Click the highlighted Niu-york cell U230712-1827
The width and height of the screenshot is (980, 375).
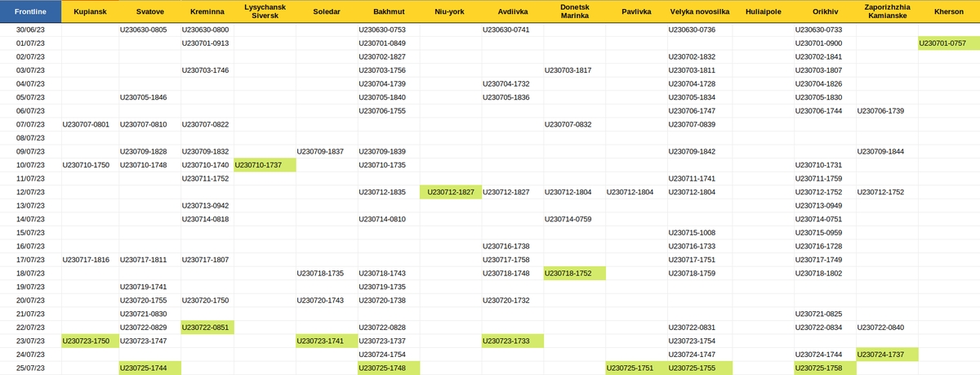tap(450, 192)
